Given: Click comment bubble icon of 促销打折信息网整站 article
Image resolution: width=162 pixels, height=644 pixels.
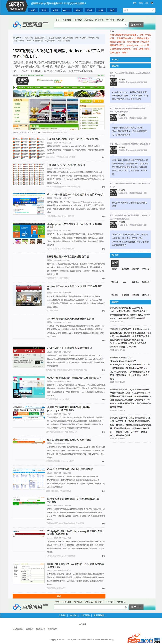Looking at the screenshot, I should pos(103,461).
